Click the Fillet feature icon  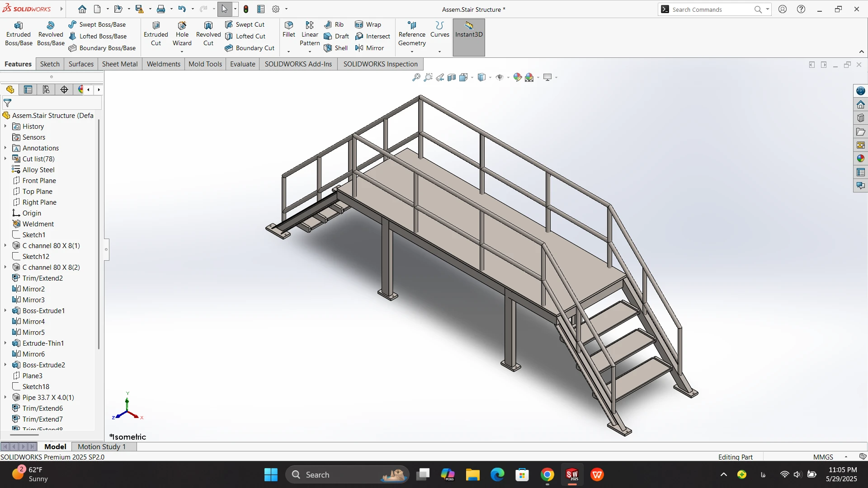pyautogui.click(x=288, y=29)
